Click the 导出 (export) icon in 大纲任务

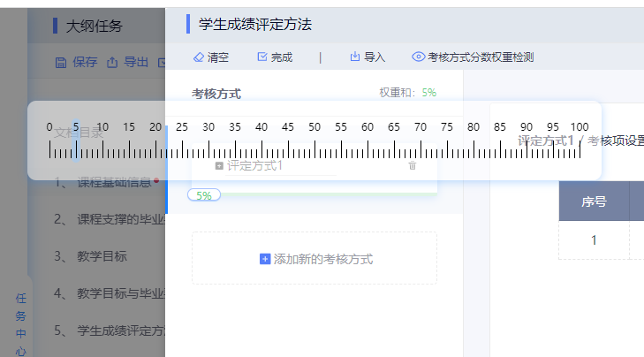click(112, 63)
